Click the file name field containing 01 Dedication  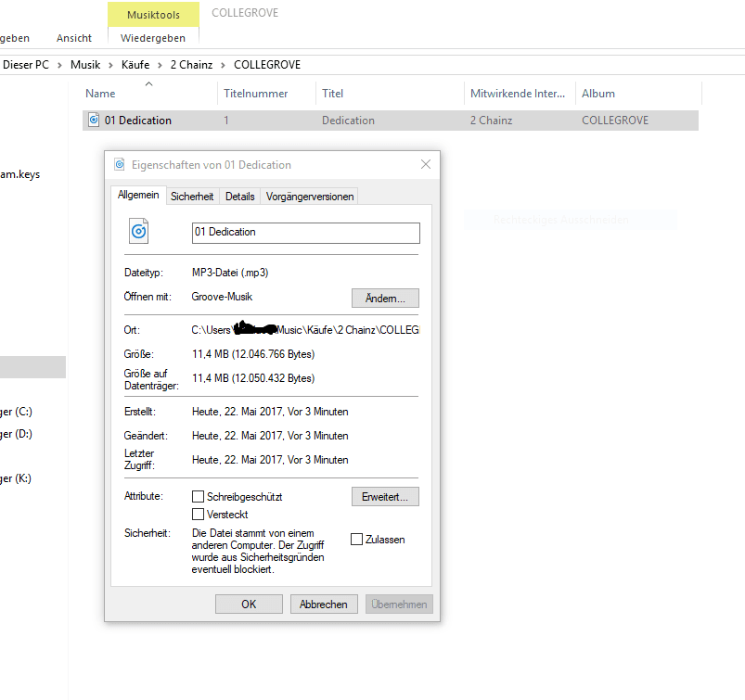(306, 233)
